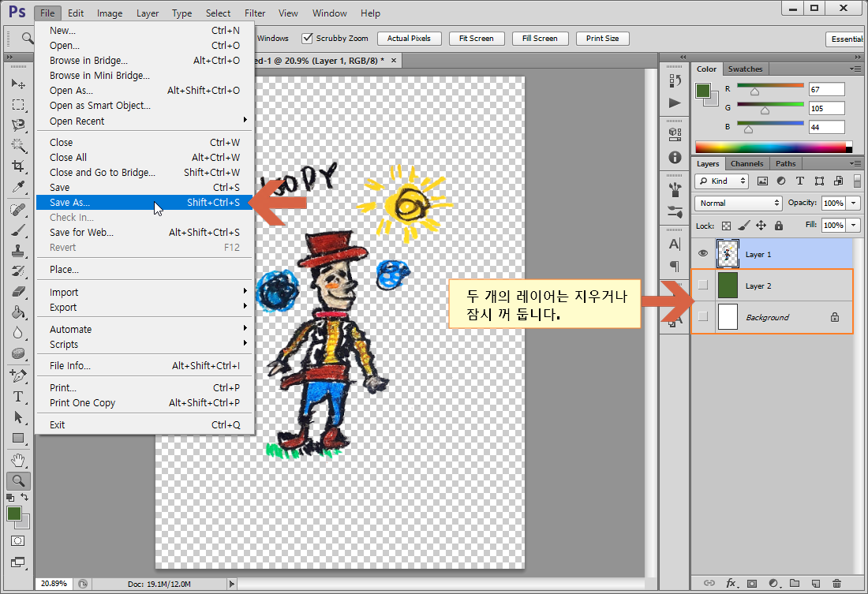Add layer mask icon
Screen dimensions: 868x594
(752, 584)
